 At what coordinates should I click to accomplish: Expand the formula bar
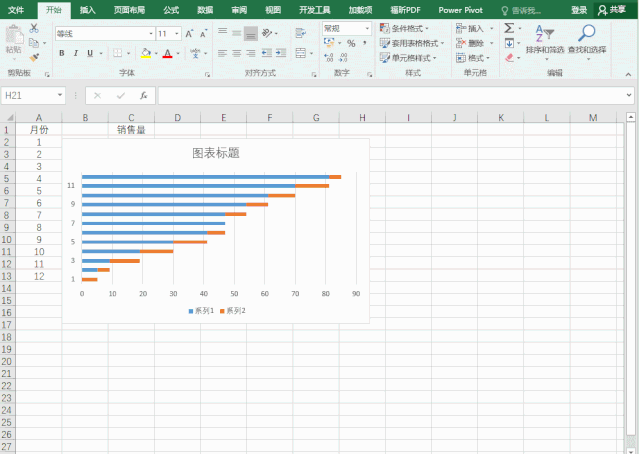629,95
